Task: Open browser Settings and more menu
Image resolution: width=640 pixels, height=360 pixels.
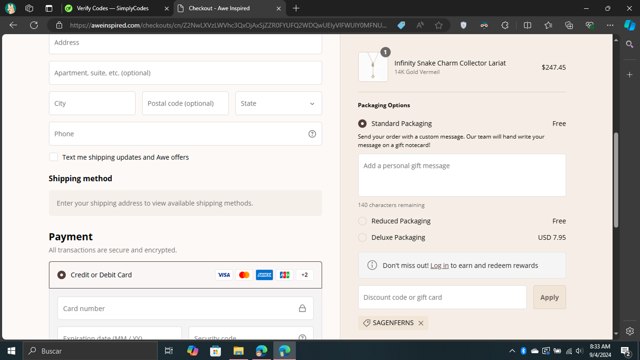Action: pyautogui.click(x=610, y=25)
